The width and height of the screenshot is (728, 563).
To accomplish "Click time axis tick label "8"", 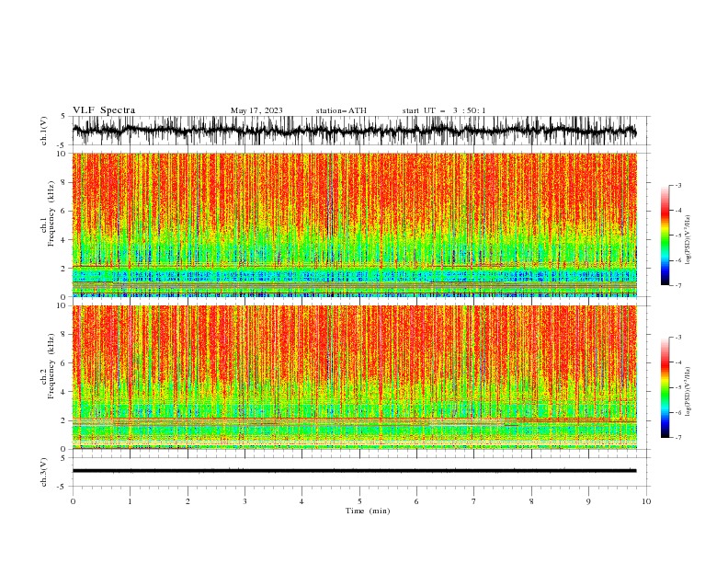I will [x=531, y=501].
